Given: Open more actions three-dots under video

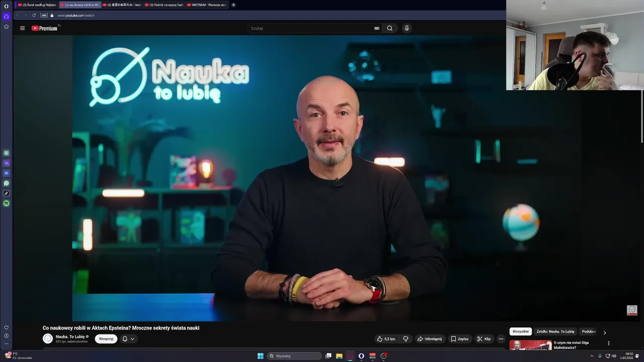Looking at the screenshot, I should point(501,339).
